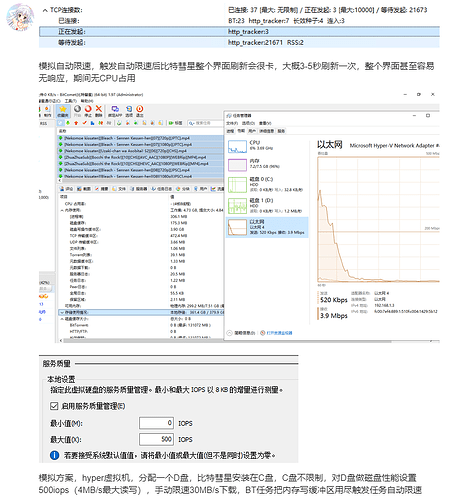Click the TCP 传输缓冲区 row showing 472.4 MB
The height and width of the screenshot is (500, 461).
click(141, 236)
